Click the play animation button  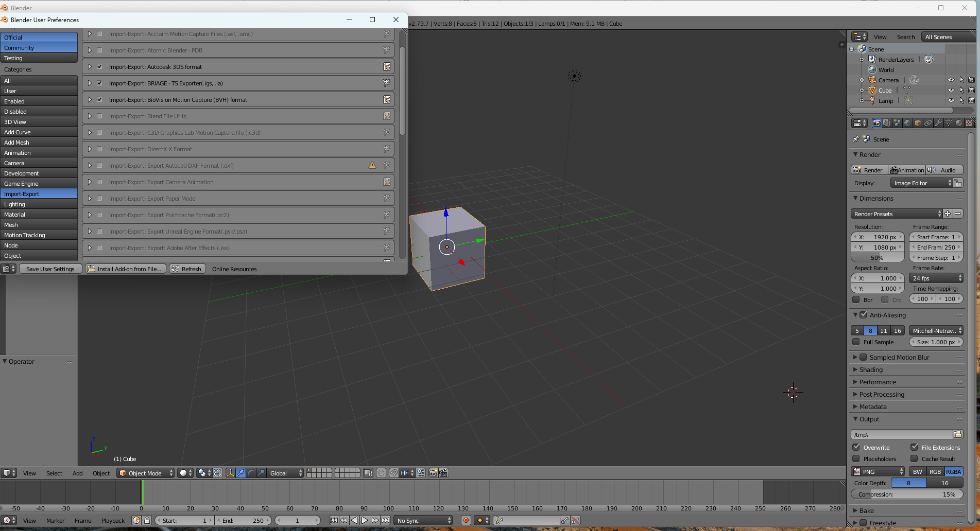pos(365,520)
